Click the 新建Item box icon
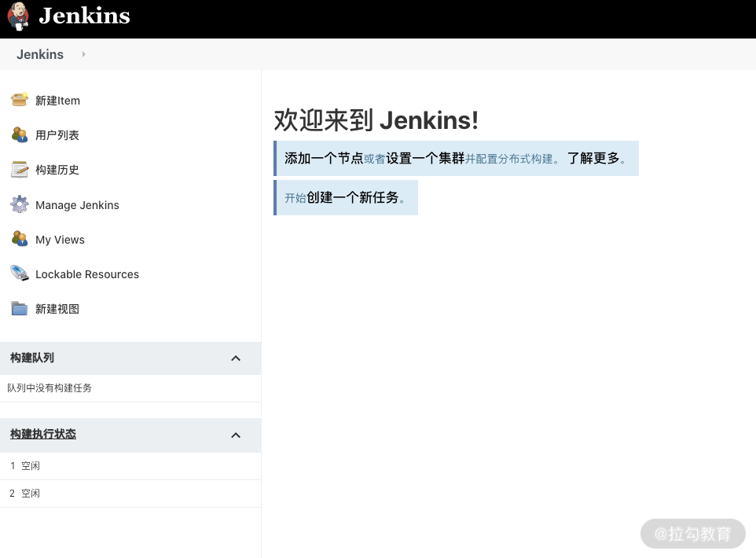 pyautogui.click(x=20, y=100)
